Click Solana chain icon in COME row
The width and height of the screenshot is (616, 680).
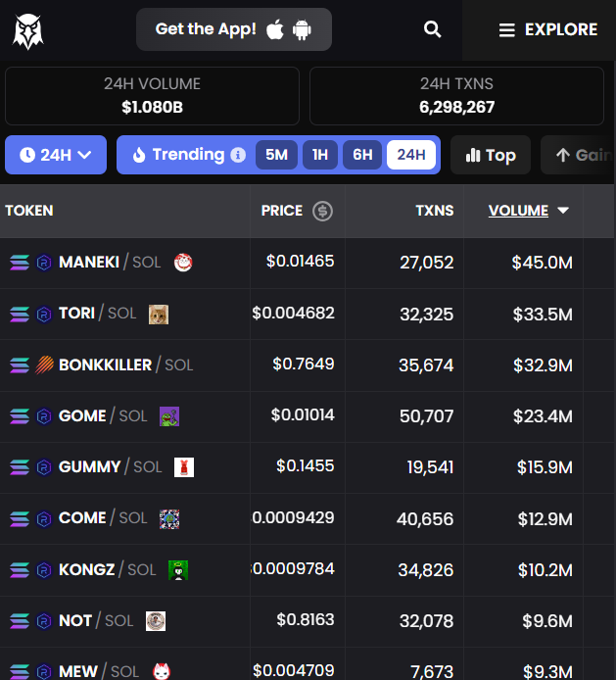pos(20,518)
